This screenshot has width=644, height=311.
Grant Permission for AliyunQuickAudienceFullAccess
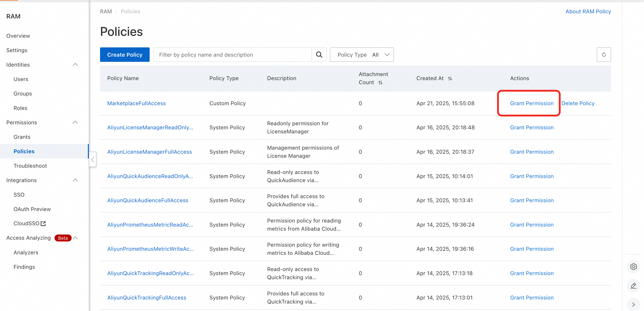point(532,200)
